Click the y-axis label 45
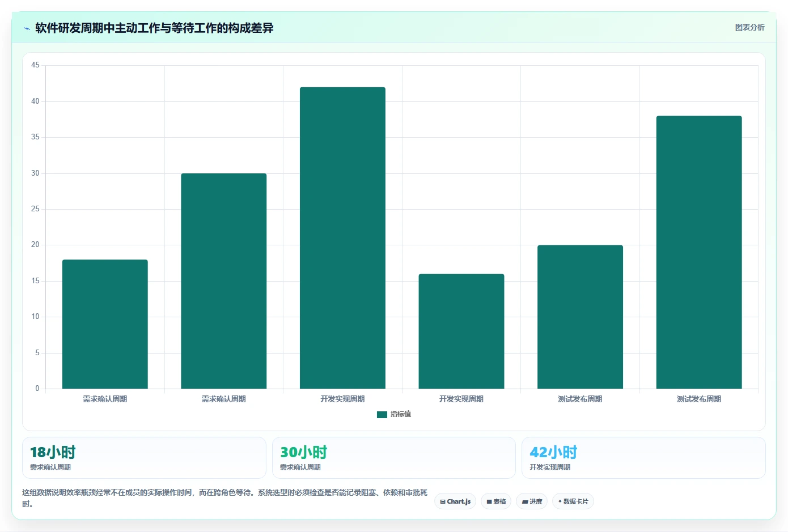Screen dimensions: 788x532 (x=35, y=65)
